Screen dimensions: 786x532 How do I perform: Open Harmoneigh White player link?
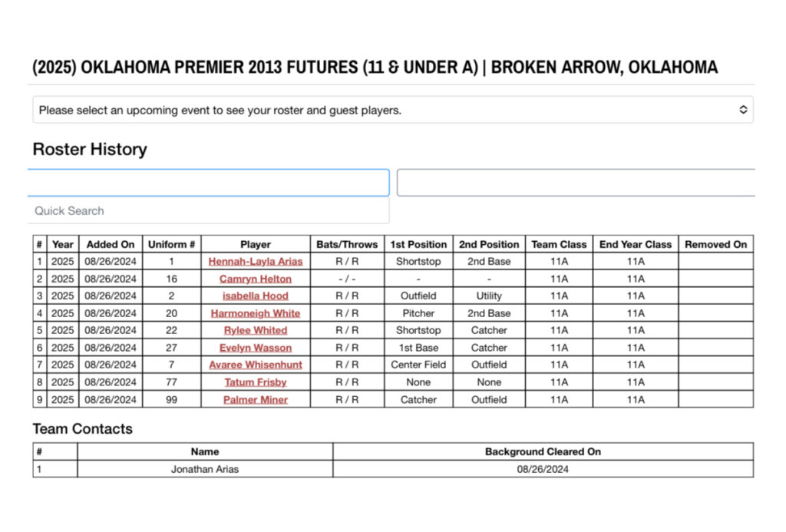256,313
